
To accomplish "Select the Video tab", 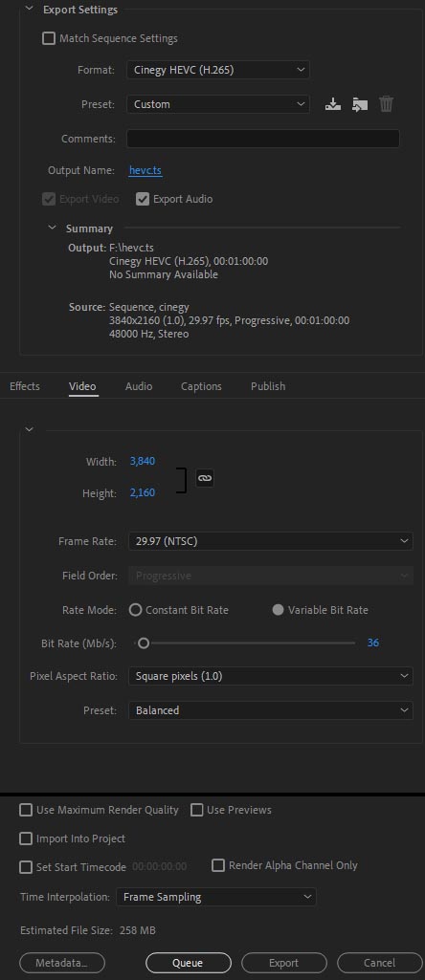I will [x=82, y=386].
